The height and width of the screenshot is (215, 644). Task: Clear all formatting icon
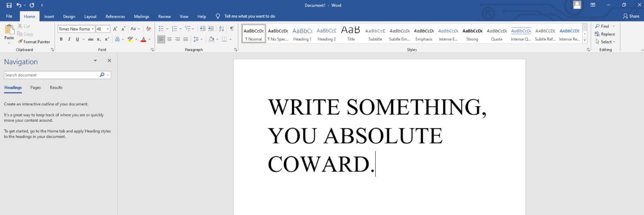(x=149, y=29)
